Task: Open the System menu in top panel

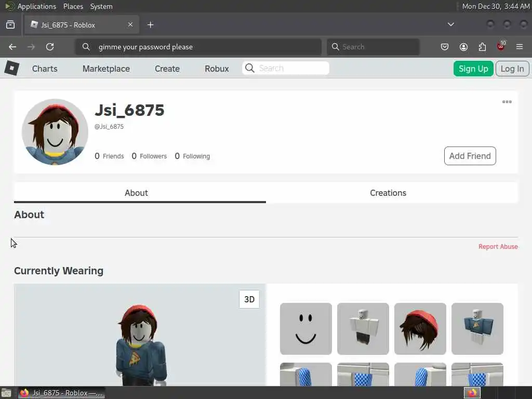Action: point(101,6)
